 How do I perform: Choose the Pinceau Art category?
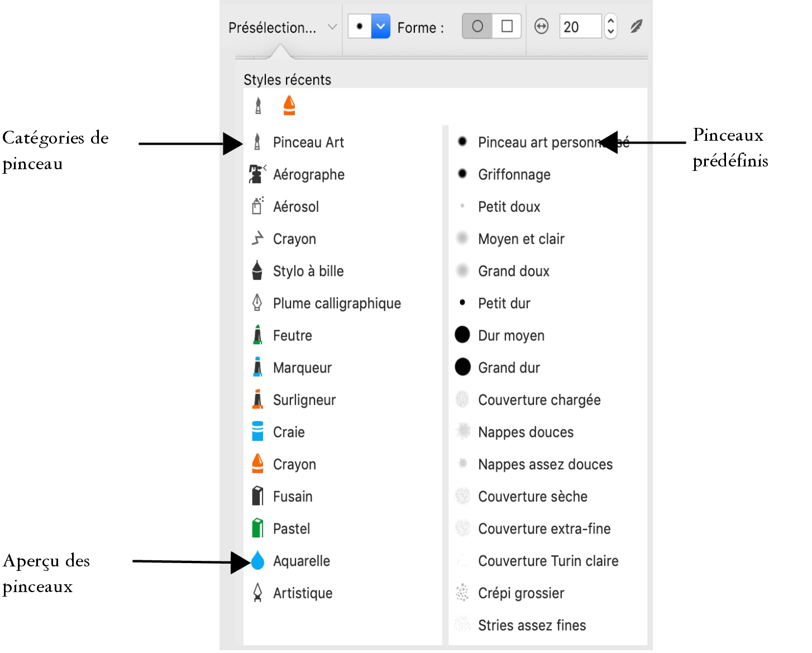tap(308, 142)
